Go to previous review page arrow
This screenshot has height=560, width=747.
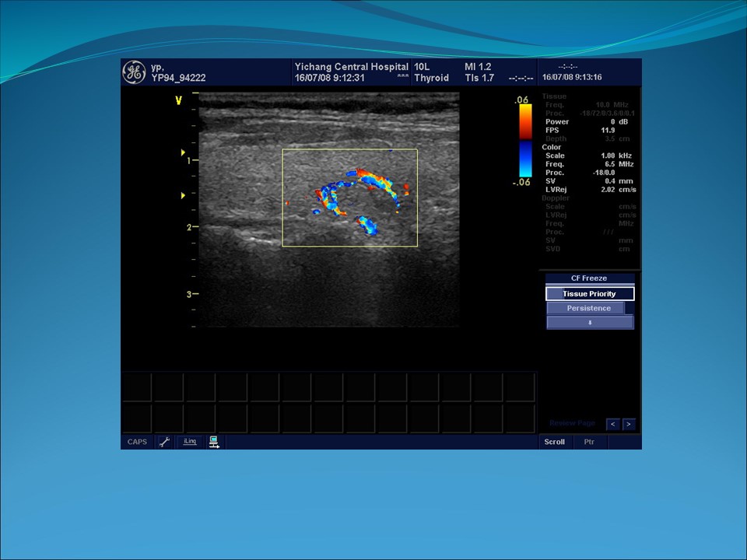point(612,424)
